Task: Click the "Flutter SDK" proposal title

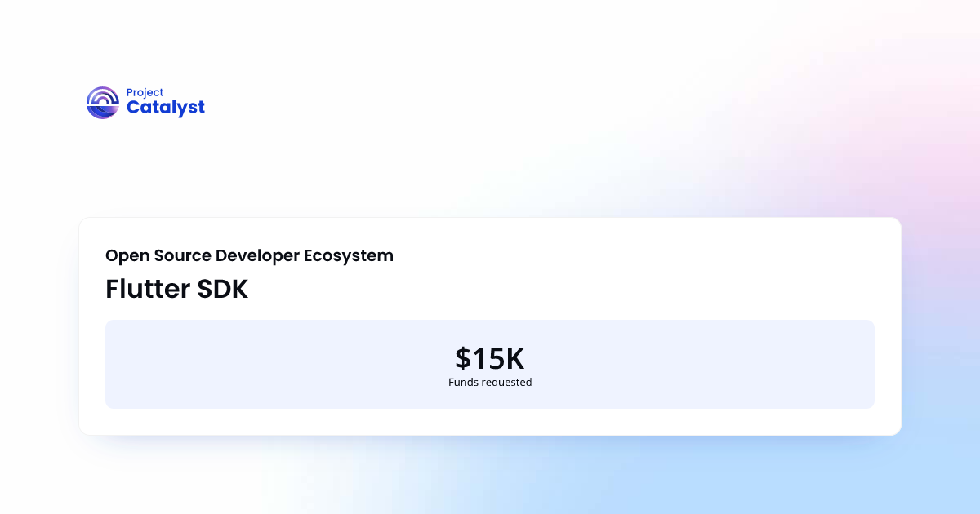Action: coord(176,289)
